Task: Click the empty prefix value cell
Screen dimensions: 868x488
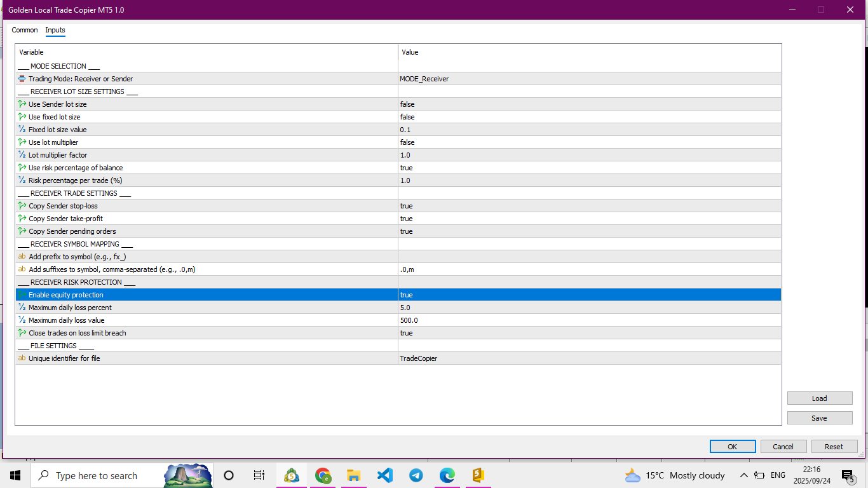Action: pyautogui.click(x=589, y=257)
